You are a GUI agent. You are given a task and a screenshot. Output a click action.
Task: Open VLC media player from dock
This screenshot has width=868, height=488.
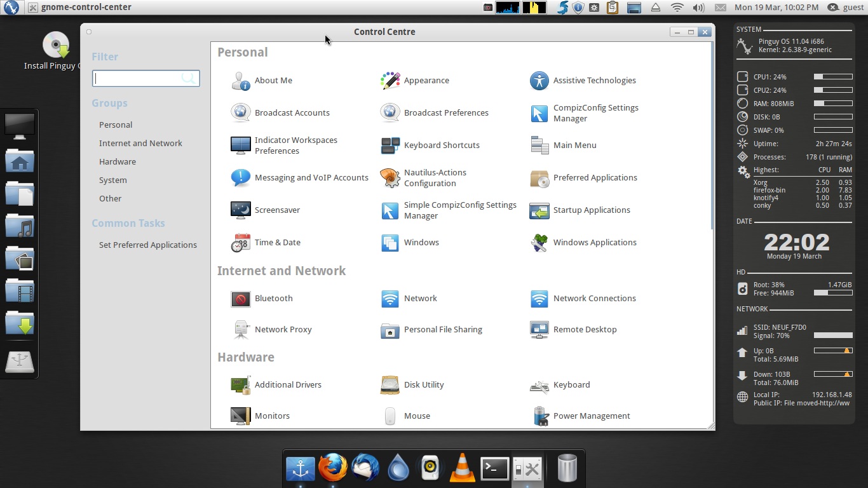(x=462, y=468)
